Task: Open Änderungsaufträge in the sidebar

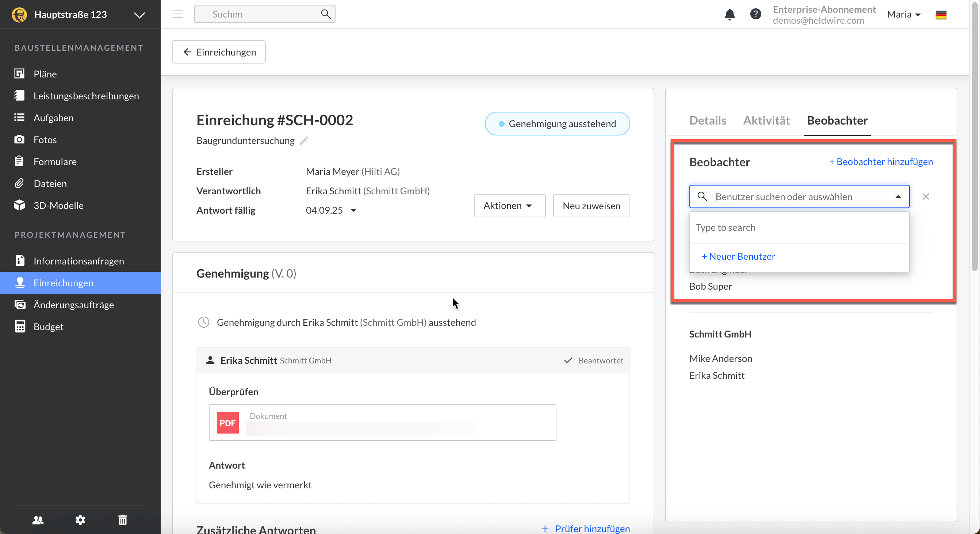Action: (73, 305)
